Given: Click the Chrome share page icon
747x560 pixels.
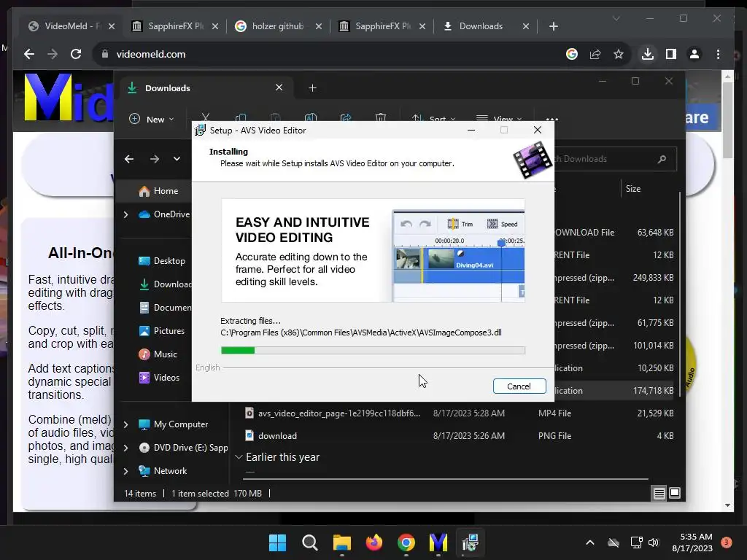Looking at the screenshot, I should click(595, 54).
